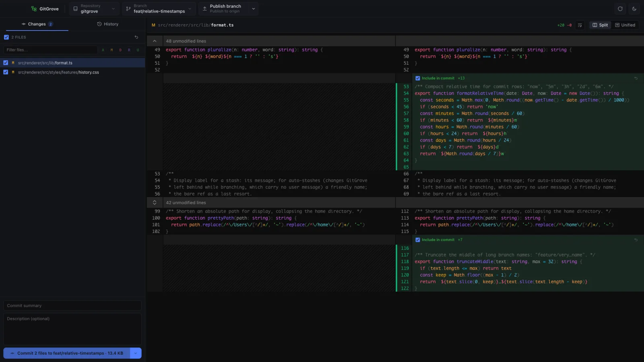Expand the 42 unmodified lines chevron
This screenshot has width=644, height=362.
click(x=155, y=203)
